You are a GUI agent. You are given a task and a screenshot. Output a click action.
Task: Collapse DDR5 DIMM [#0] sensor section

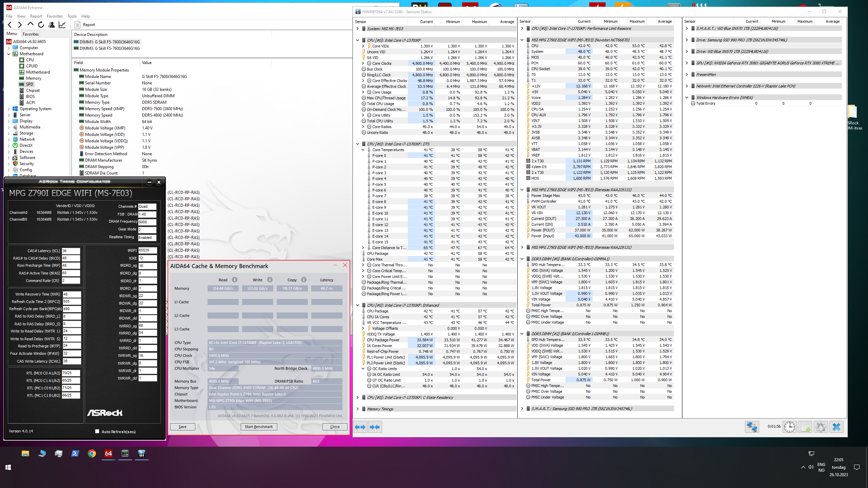pyautogui.click(x=522, y=259)
